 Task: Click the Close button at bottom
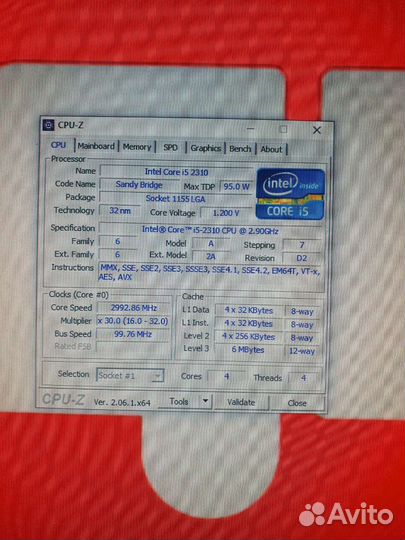coord(297,403)
